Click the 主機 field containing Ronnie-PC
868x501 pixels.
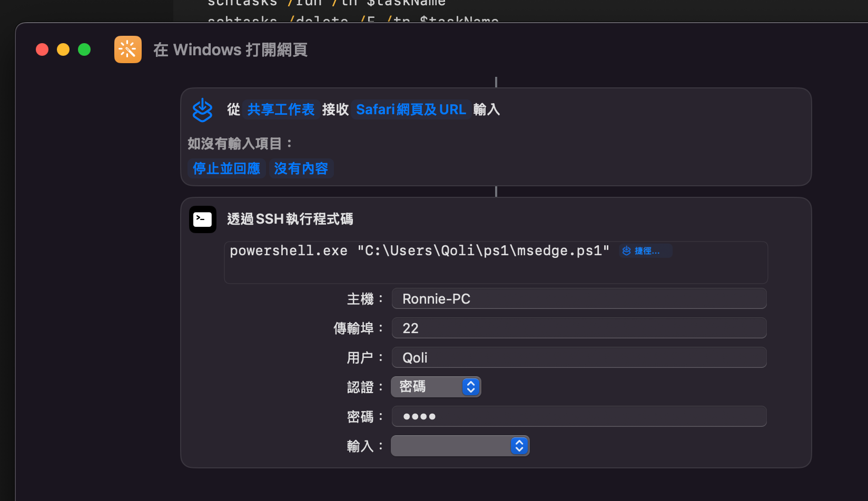[579, 298]
